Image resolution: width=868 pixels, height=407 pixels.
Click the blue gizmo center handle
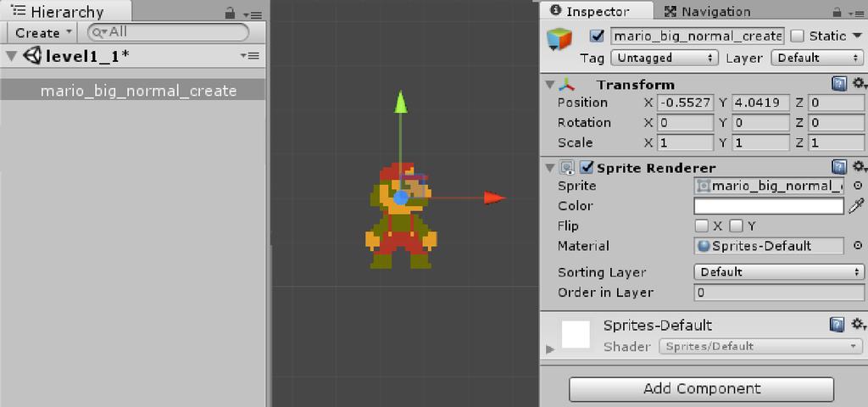[x=401, y=197]
